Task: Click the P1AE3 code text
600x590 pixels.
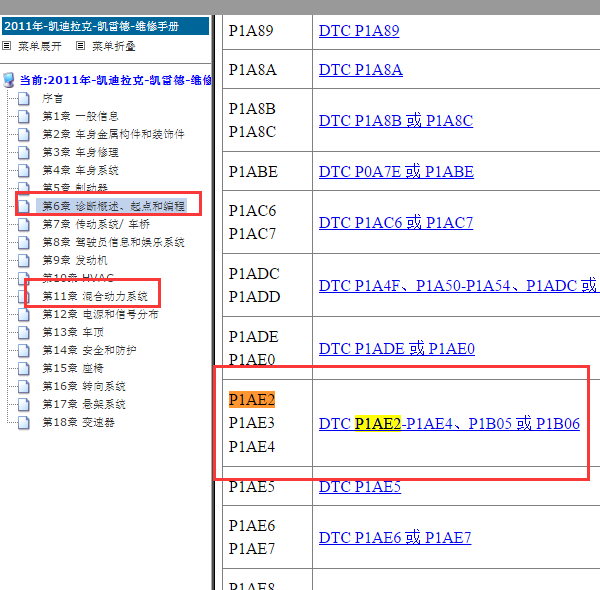Action: tap(252, 423)
